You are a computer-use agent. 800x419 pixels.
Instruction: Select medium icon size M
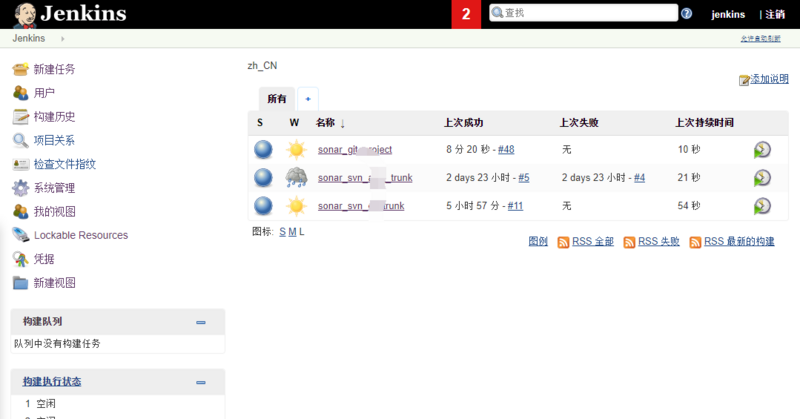coord(292,232)
